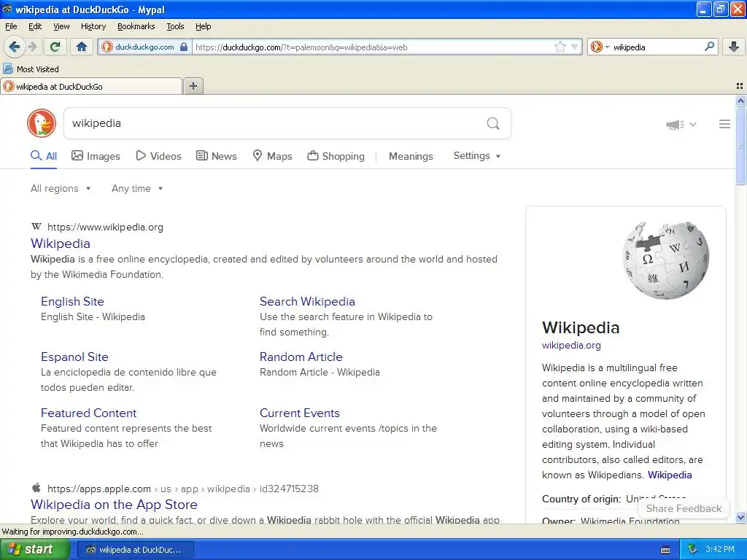This screenshot has height=560, width=747.
Task: Switch to the Images results tab
Action: click(96, 156)
